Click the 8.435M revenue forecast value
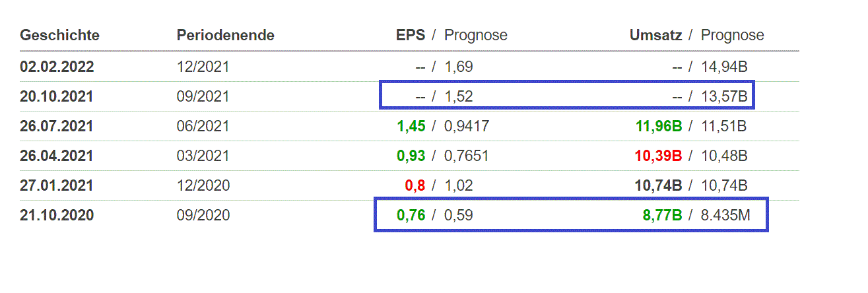This screenshot has height=293, width=868. pyautogui.click(x=726, y=215)
